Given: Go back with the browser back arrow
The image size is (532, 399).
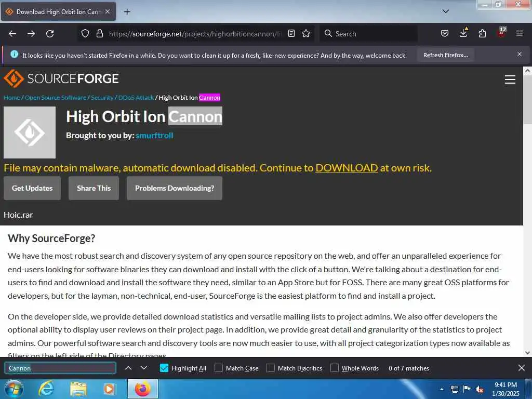Looking at the screenshot, I should click(x=12, y=34).
